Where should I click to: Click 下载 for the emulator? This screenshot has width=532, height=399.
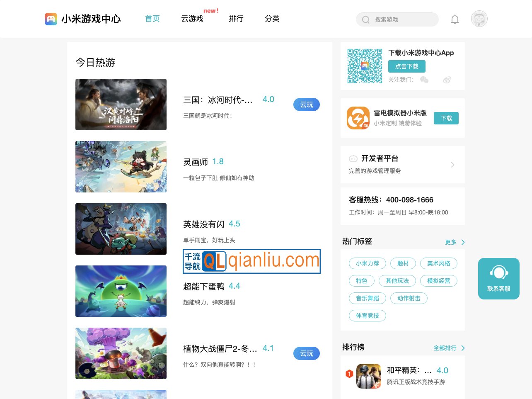coord(446,118)
